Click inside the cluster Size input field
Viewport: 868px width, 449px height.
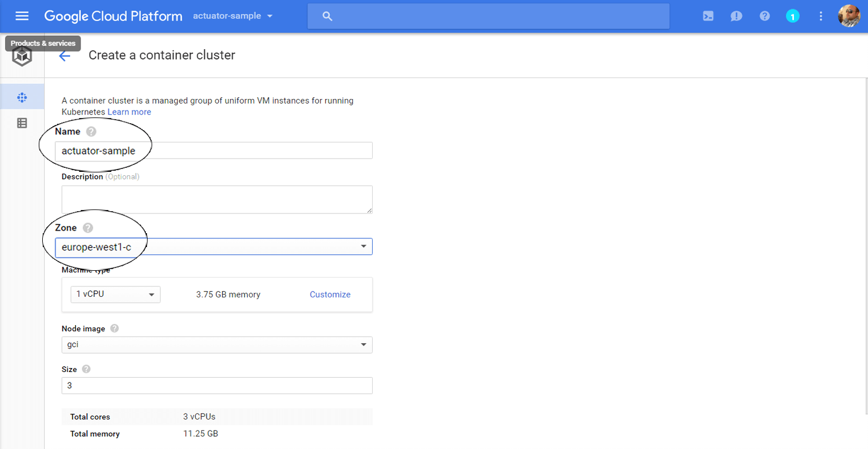tap(217, 385)
